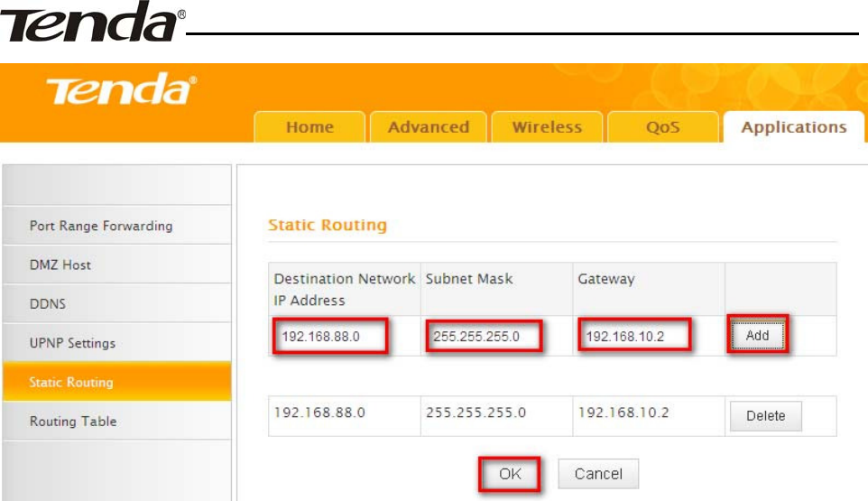868x501 pixels.
Task: Confirm the settings with the OK button
Action: click(509, 474)
